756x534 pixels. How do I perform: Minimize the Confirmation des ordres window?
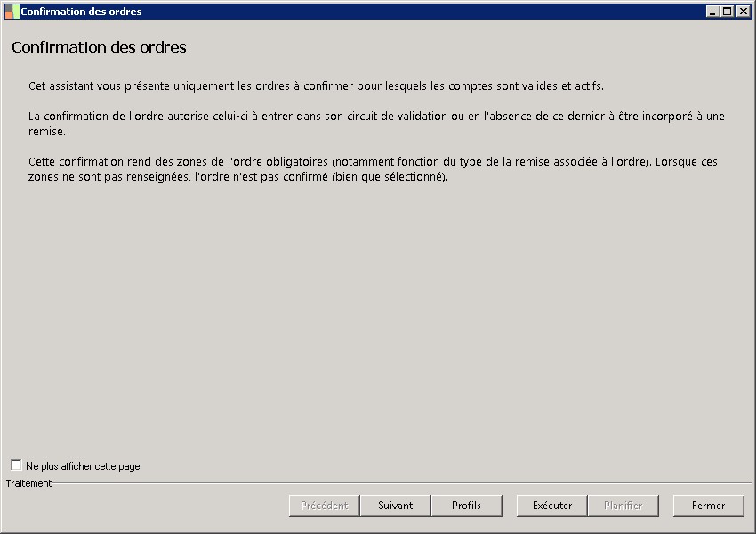712,11
